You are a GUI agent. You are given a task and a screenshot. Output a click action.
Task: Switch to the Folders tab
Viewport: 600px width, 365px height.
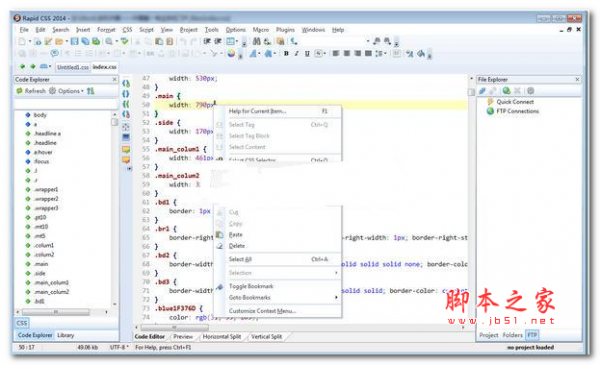pos(512,335)
